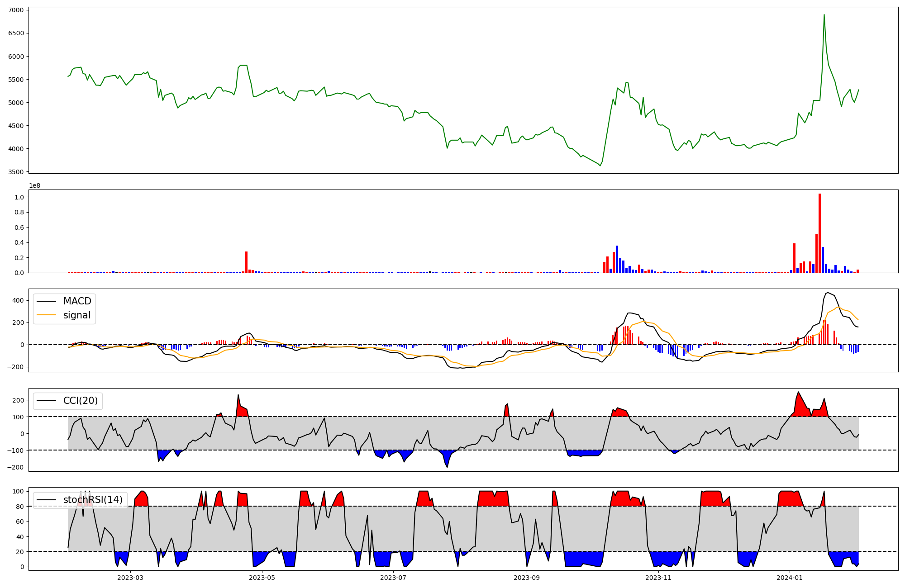Select the 2023-09 date axis label
The image size is (905, 588).
click(527, 578)
